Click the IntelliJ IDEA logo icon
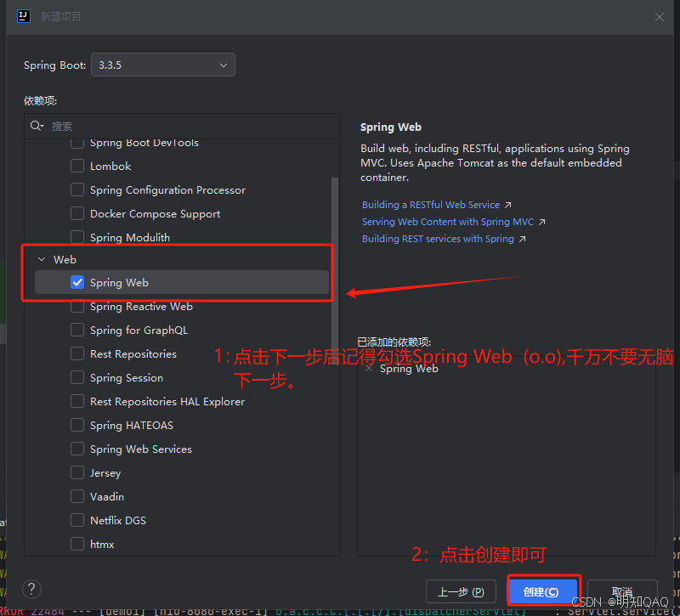 tap(24, 16)
